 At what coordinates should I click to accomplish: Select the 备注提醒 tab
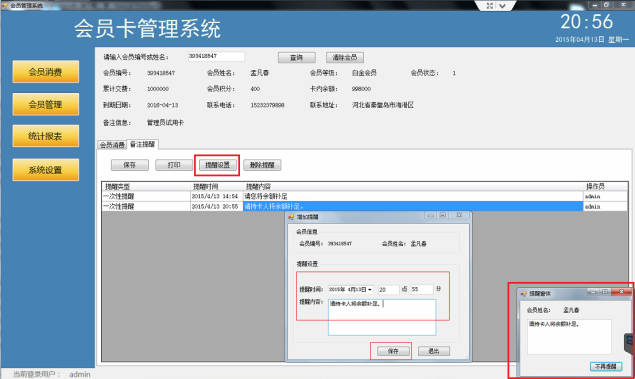tap(143, 144)
